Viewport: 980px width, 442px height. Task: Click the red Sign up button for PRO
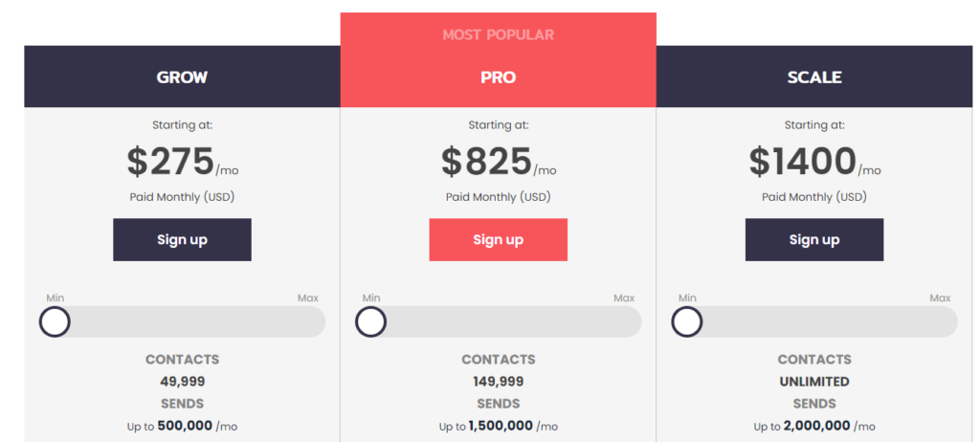coord(498,239)
